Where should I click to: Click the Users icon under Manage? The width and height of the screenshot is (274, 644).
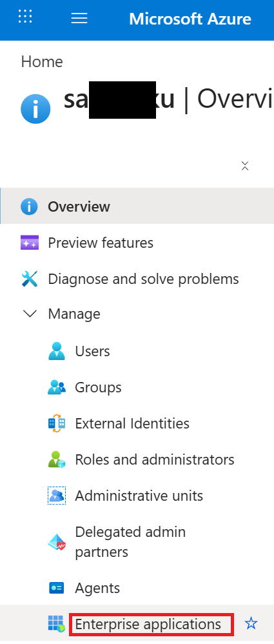coord(57,351)
